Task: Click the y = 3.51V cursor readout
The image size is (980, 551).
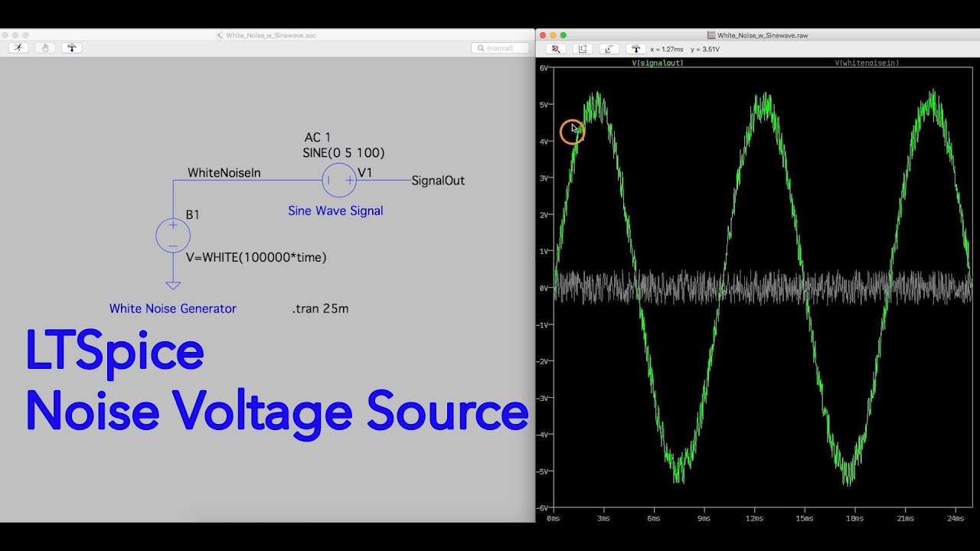Action: [705, 49]
